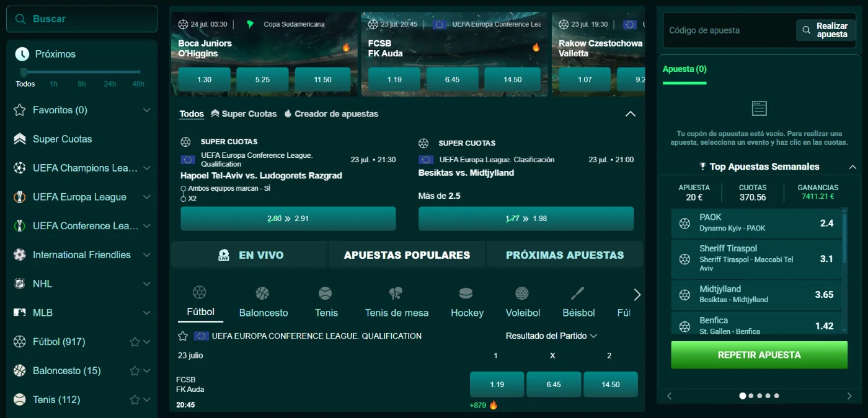Switch to EN VIVO tab

coord(249,255)
